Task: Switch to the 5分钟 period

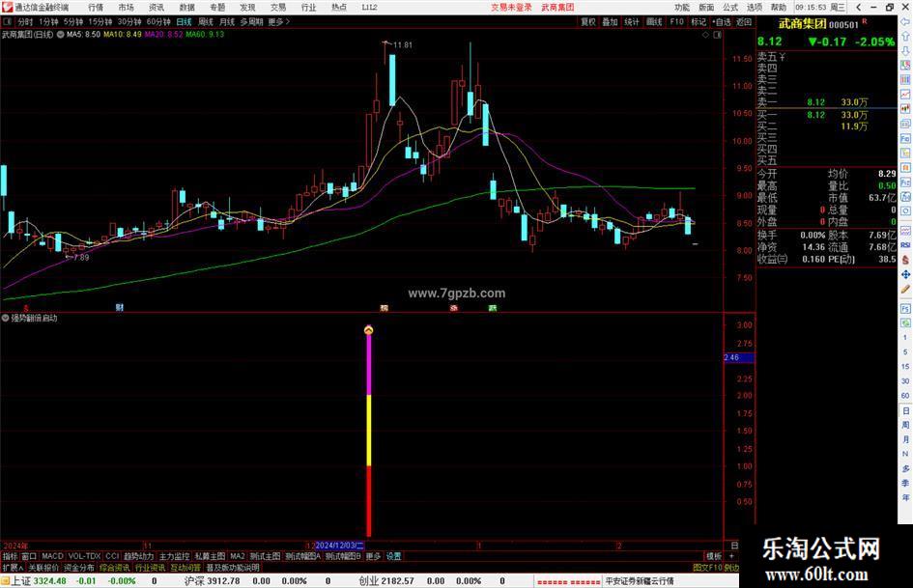Action: 73,21
